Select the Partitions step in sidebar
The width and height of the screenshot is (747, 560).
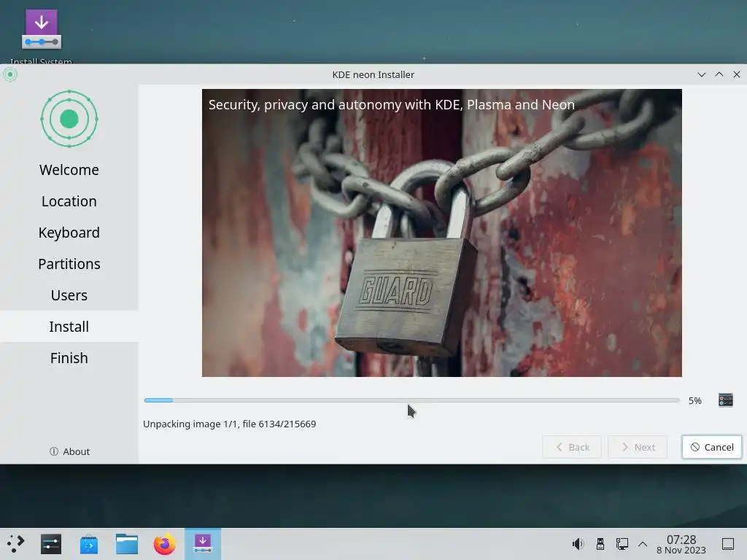(69, 264)
